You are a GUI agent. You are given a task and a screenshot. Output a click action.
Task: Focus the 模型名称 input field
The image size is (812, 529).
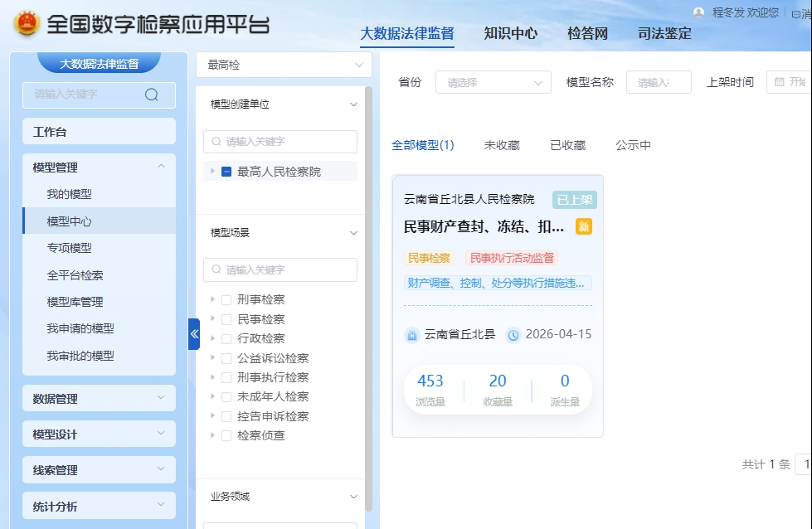(x=659, y=82)
